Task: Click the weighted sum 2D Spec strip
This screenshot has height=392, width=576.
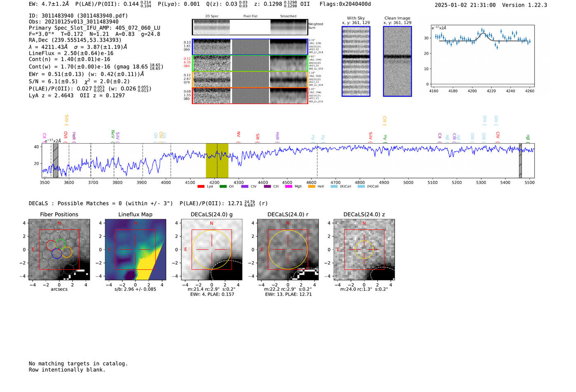Action: point(211,27)
